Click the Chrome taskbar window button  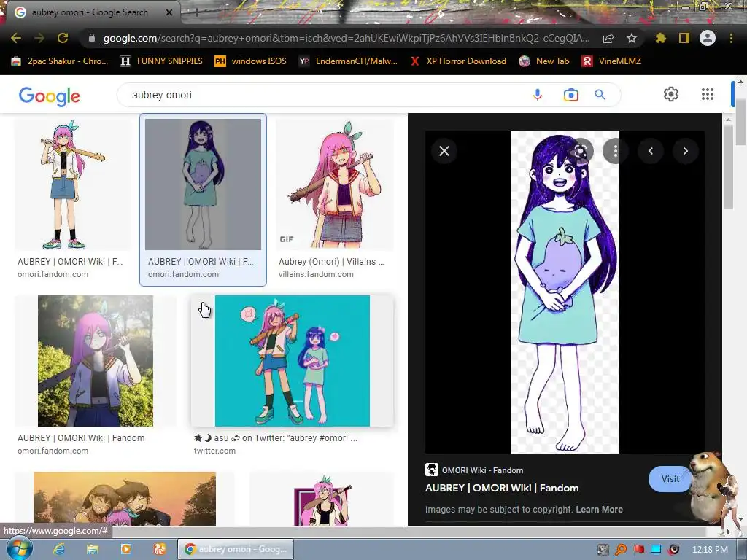coord(236,549)
